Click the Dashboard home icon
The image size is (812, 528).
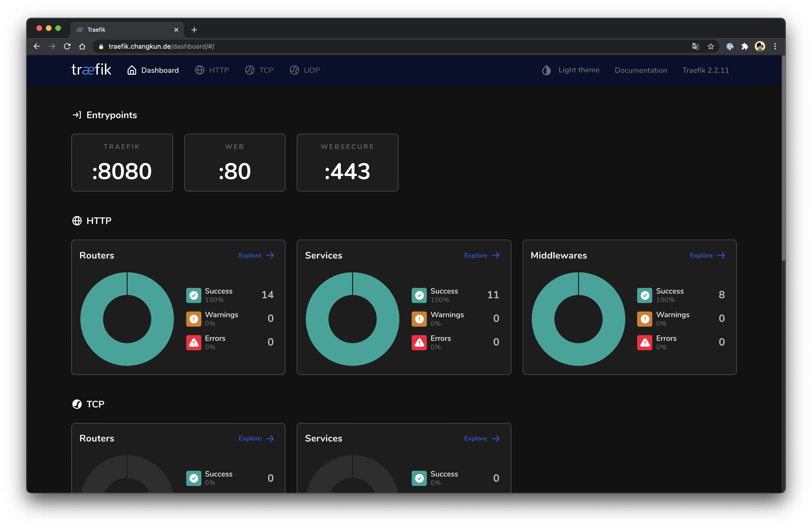pyautogui.click(x=132, y=70)
